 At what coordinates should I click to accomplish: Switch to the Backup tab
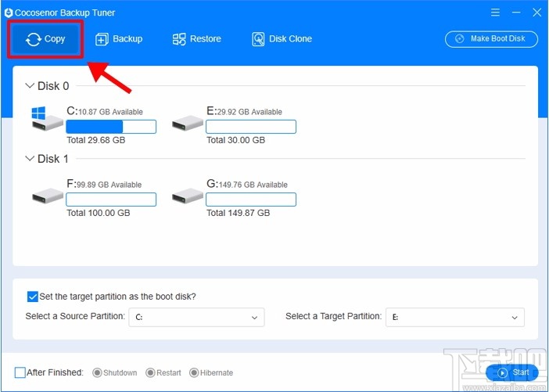(119, 39)
